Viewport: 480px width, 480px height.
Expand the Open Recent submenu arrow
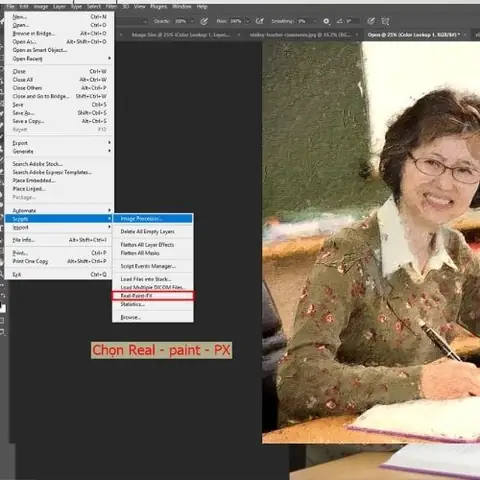pyautogui.click(x=109, y=58)
